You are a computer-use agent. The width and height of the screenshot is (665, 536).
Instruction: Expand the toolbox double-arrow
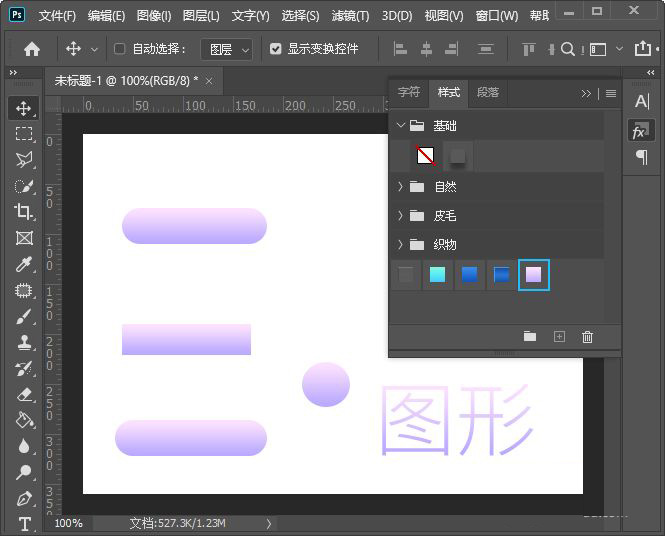pos(13,73)
